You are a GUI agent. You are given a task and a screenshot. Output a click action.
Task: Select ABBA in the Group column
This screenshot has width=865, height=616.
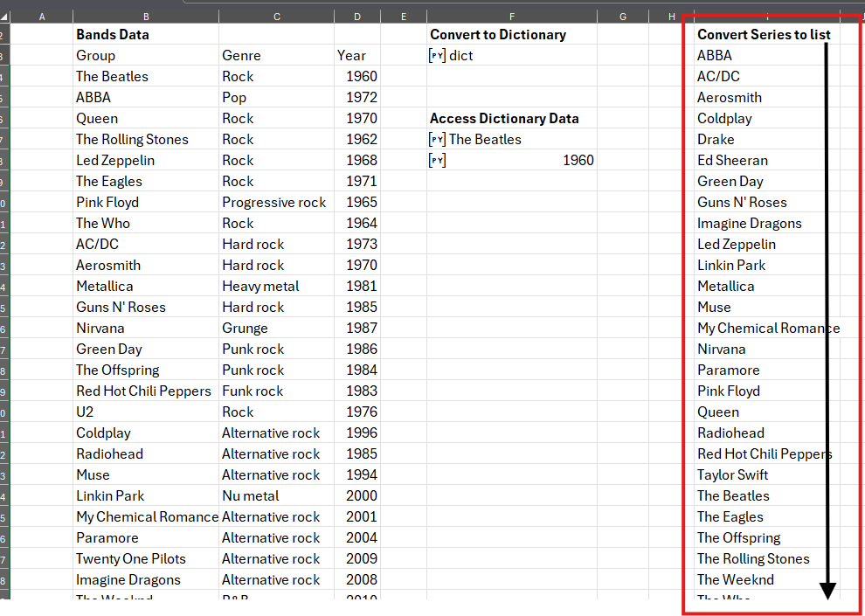(146, 97)
